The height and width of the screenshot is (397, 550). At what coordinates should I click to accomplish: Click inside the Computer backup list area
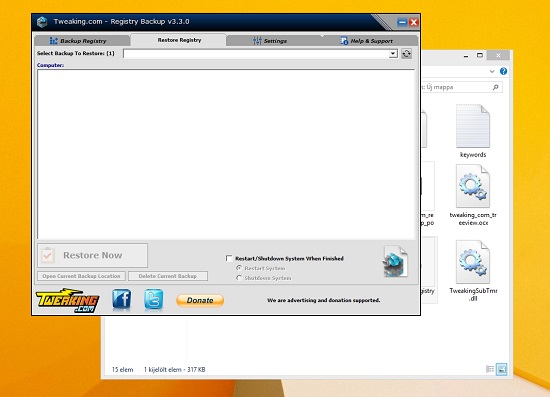click(x=226, y=154)
